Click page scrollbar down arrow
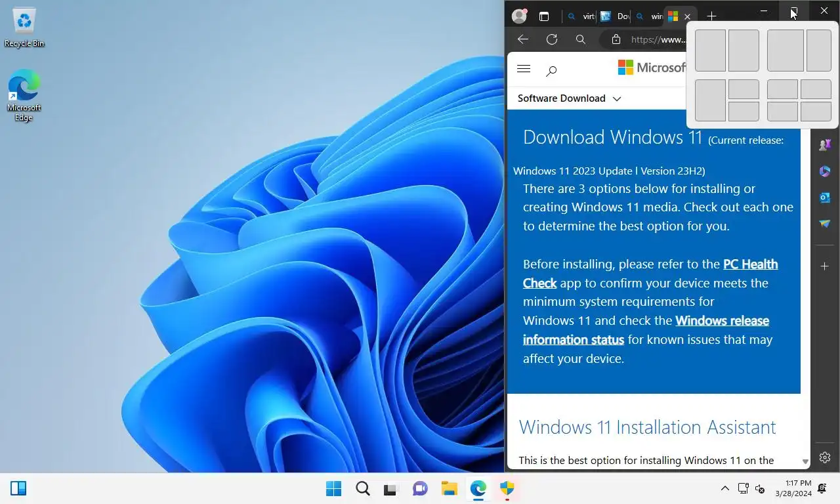This screenshot has width=840, height=504. coord(805,462)
